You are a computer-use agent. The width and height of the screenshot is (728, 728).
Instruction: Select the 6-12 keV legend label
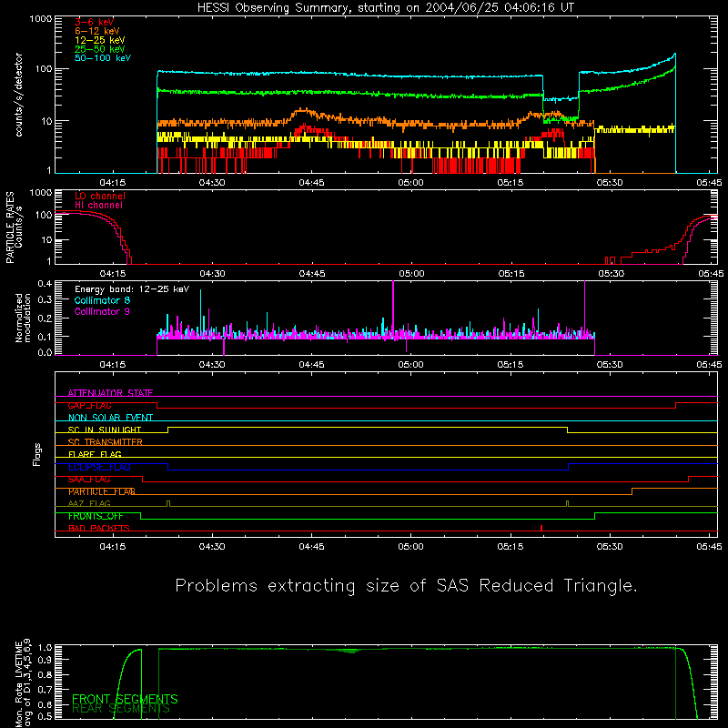97,31
